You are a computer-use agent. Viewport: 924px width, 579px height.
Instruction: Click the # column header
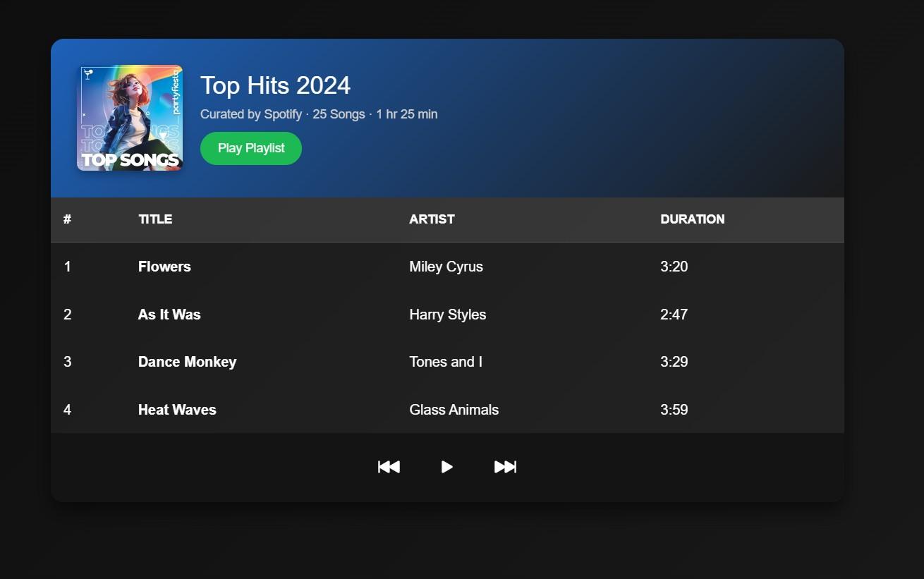click(67, 219)
